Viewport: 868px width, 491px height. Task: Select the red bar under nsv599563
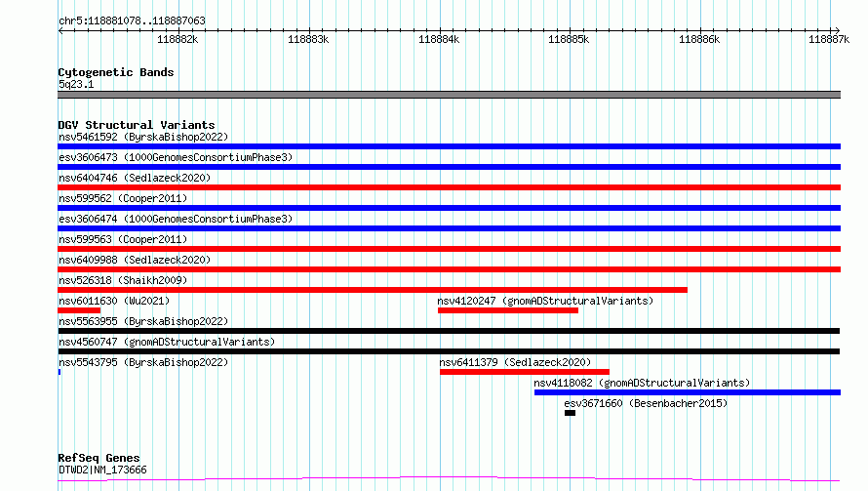[x=449, y=249]
